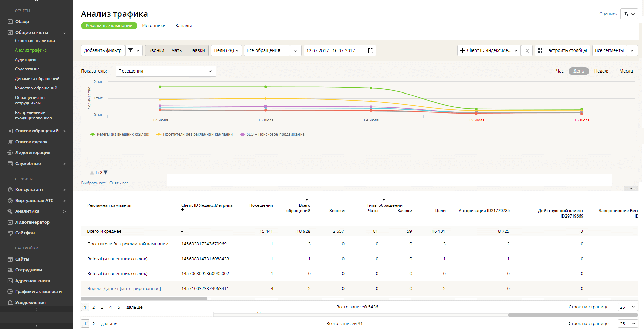Open first table rows-per-page dropdown

[x=627, y=307]
